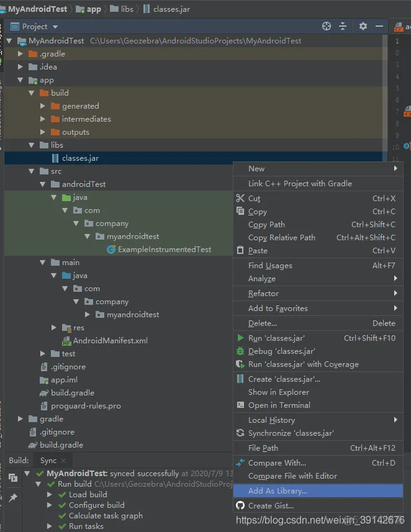
Task: Expand the .gradle folder
Action: [20, 53]
